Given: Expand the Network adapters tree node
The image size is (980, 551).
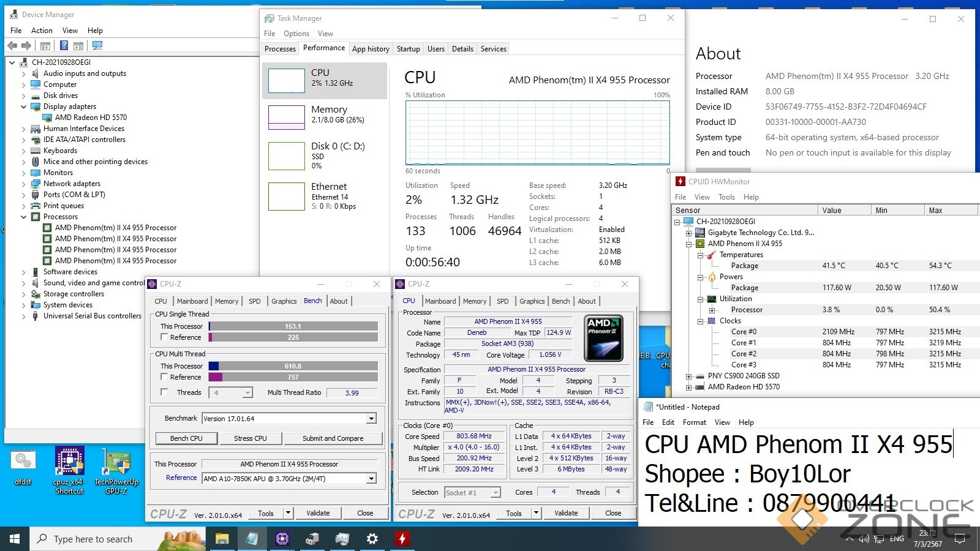Looking at the screenshot, I should click(24, 184).
